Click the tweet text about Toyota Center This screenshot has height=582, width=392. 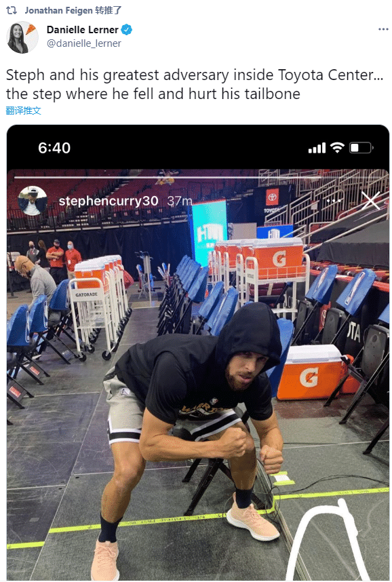(x=195, y=84)
